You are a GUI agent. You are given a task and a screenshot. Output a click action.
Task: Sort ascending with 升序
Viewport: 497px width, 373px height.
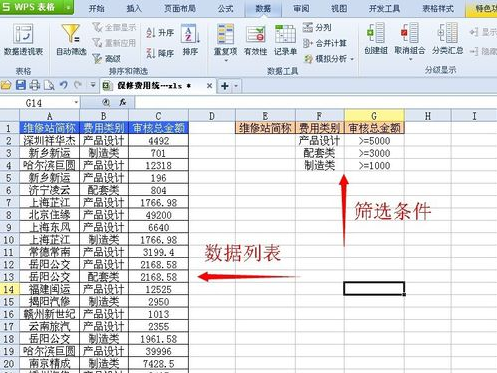(x=160, y=33)
